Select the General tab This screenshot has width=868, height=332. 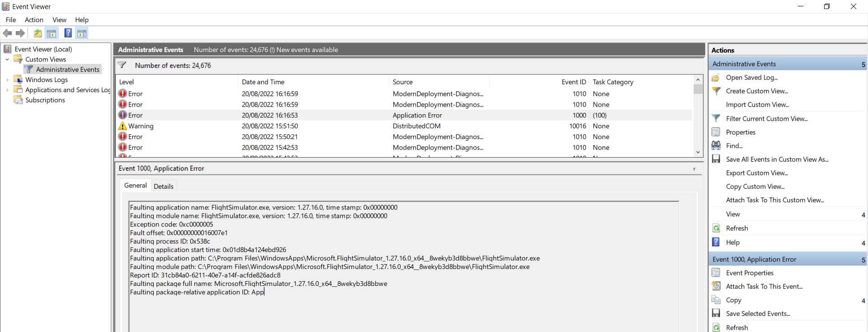point(135,186)
